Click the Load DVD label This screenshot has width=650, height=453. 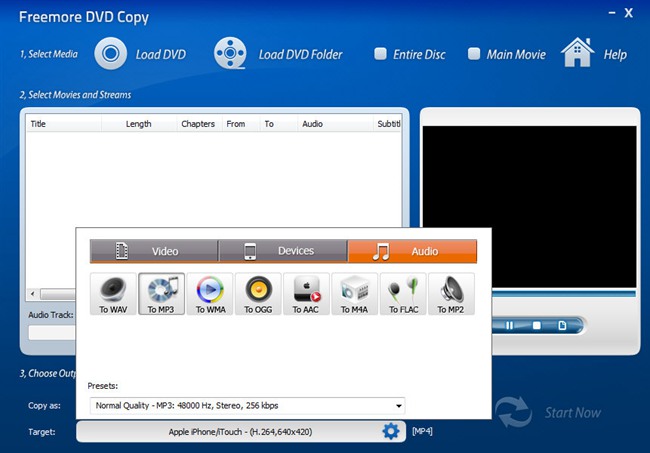[161, 54]
